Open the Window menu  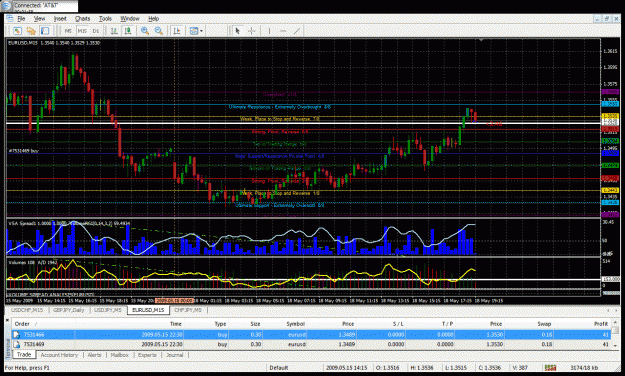pos(130,18)
